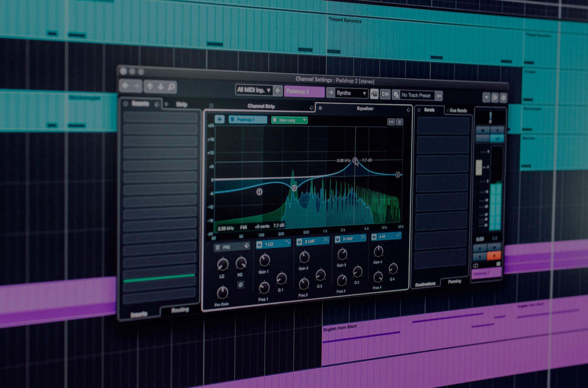Click the Destinations tab
The image size is (588, 388).
425,284
